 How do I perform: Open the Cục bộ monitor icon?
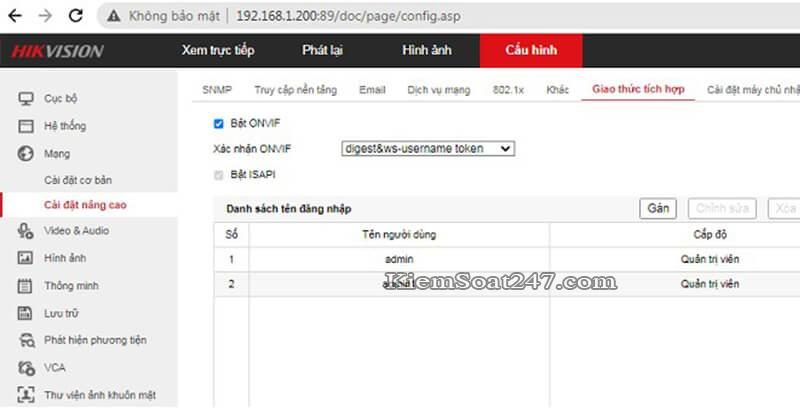[26, 99]
